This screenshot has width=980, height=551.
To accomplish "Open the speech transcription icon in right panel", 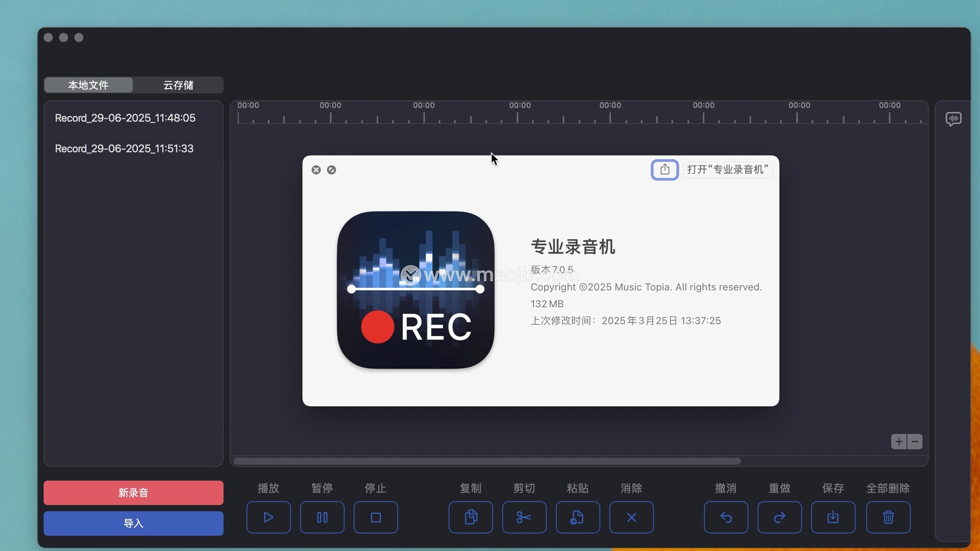I will (953, 119).
